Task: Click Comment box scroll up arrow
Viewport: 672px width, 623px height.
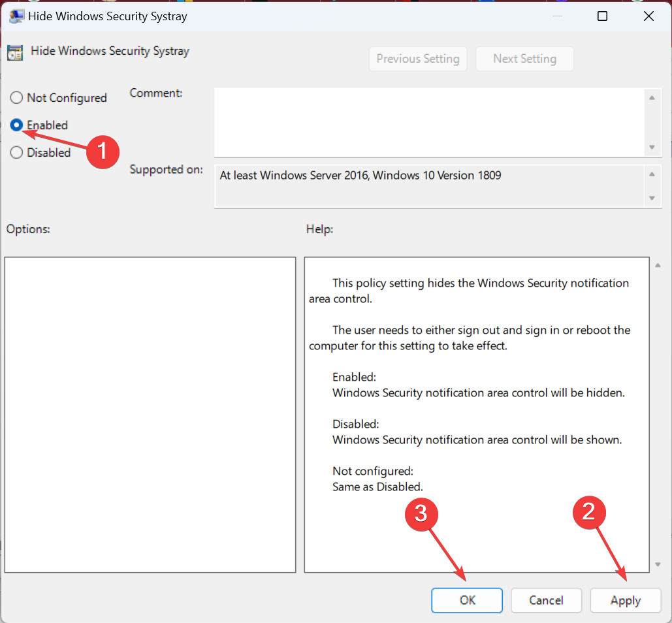Action: click(652, 98)
